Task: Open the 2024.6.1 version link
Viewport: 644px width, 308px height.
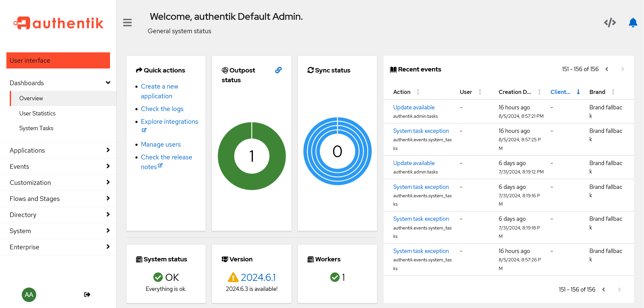Action: coord(258,277)
